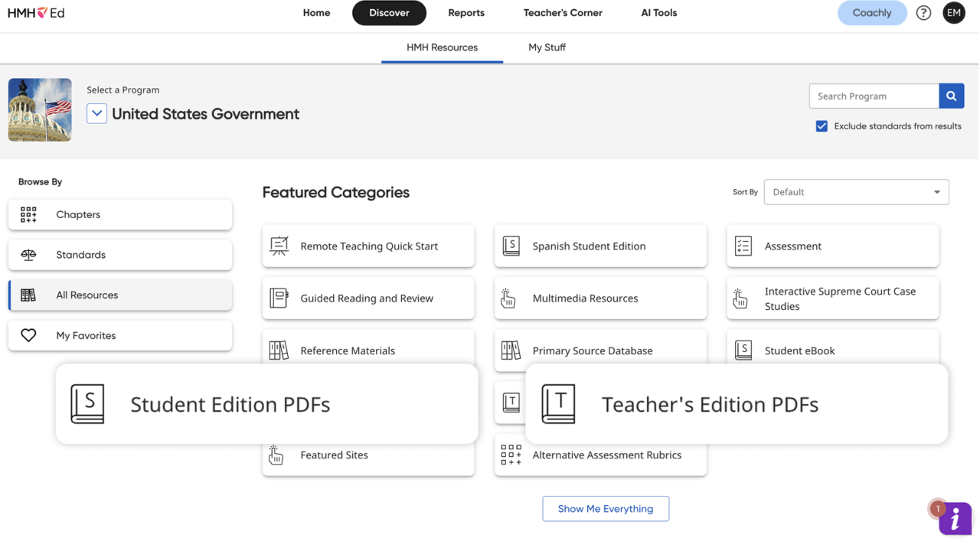The height and width of the screenshot is (551, 980).
Task: Click the HMH Ed logo
Action: point(36,13)
